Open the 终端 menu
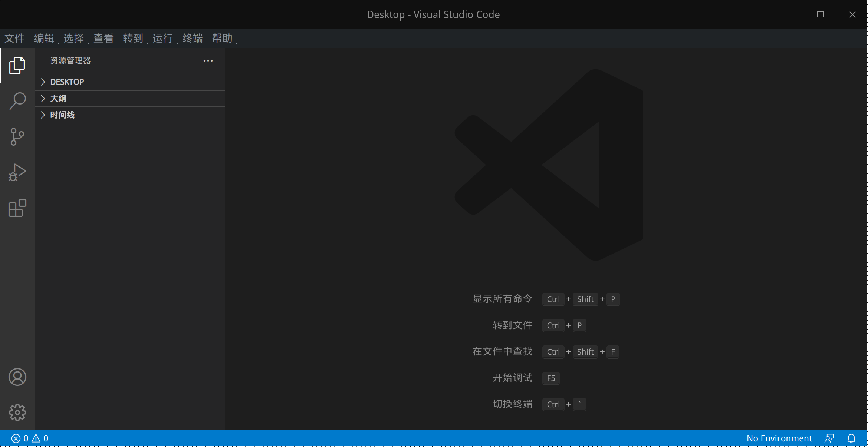Screen dimensions: 868x447 point(193,38)
